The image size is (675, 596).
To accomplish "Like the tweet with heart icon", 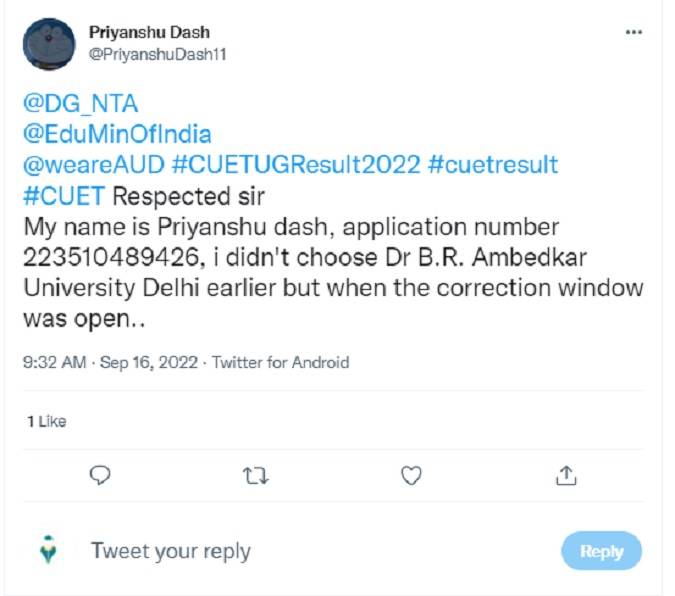I will 411,476.
